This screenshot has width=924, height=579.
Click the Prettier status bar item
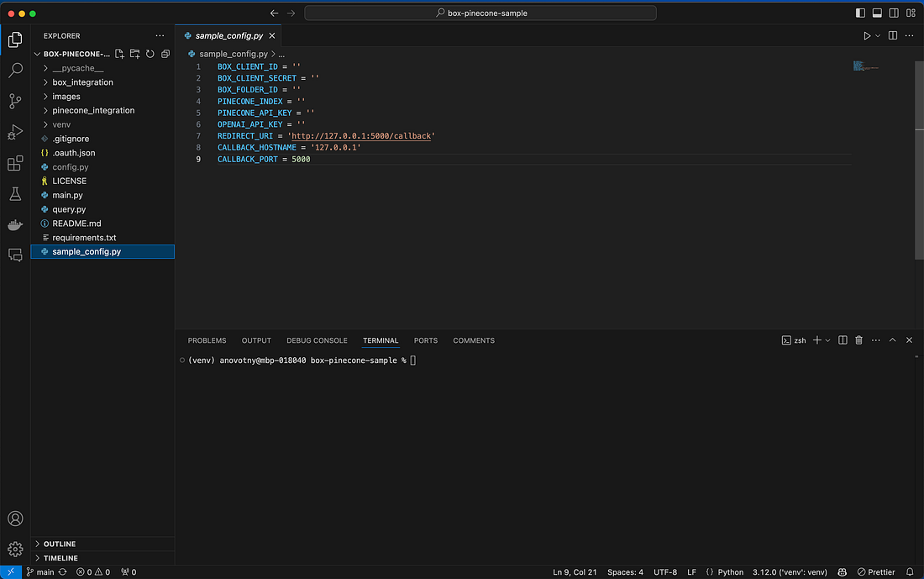pos(875,572)
